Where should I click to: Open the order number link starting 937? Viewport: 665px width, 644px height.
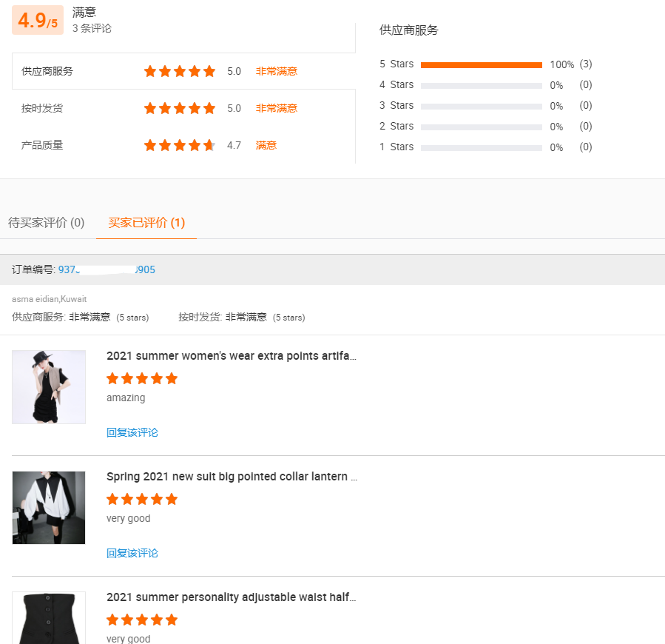pos(107,269)
